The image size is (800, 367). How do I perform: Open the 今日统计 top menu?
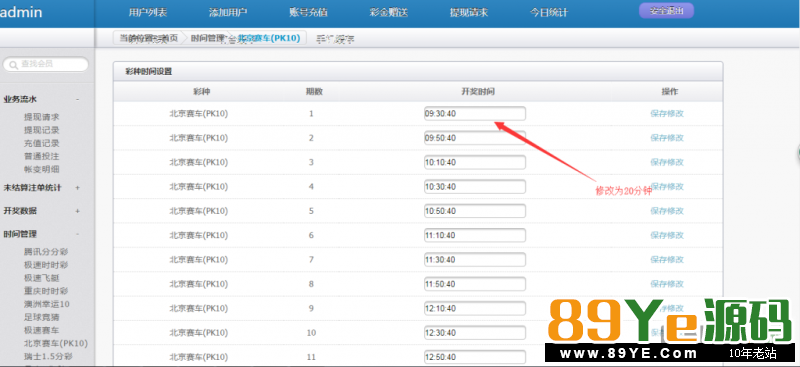click(x=548, y=13)
